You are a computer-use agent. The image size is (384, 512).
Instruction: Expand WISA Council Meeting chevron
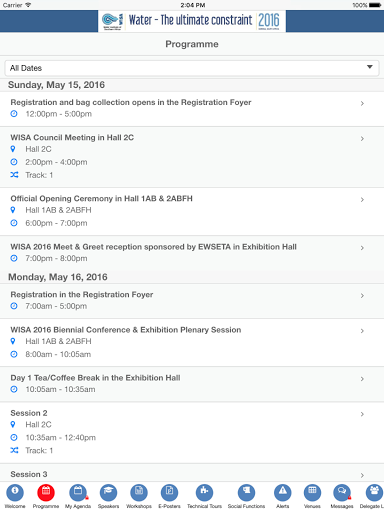point(362,139)
